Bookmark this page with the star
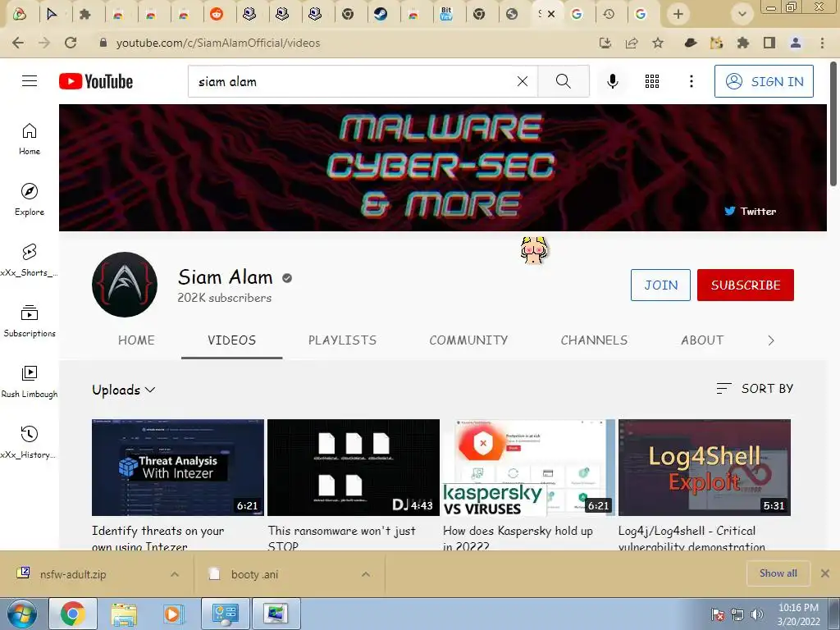The image size is (840, 630). 658,43
